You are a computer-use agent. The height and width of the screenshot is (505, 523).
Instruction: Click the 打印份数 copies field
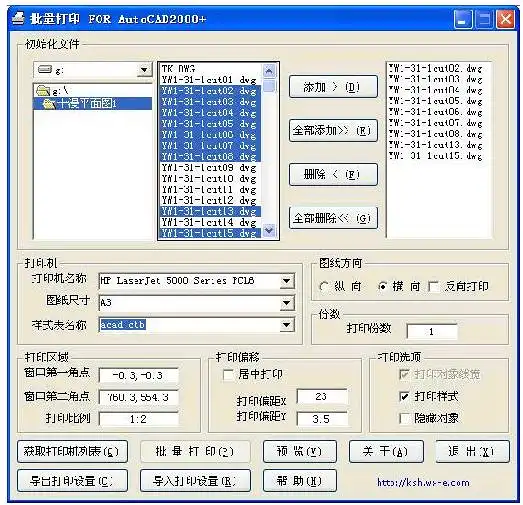[x=432, y=332]
